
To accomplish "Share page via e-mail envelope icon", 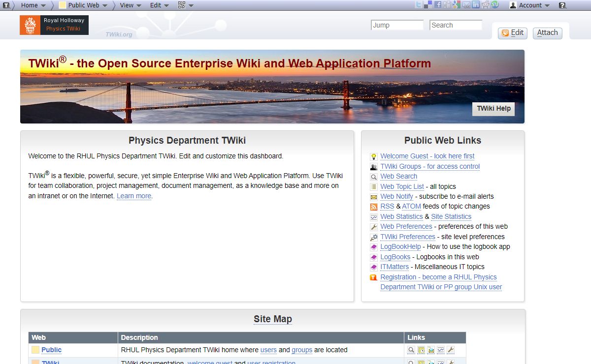I will 466,5.
